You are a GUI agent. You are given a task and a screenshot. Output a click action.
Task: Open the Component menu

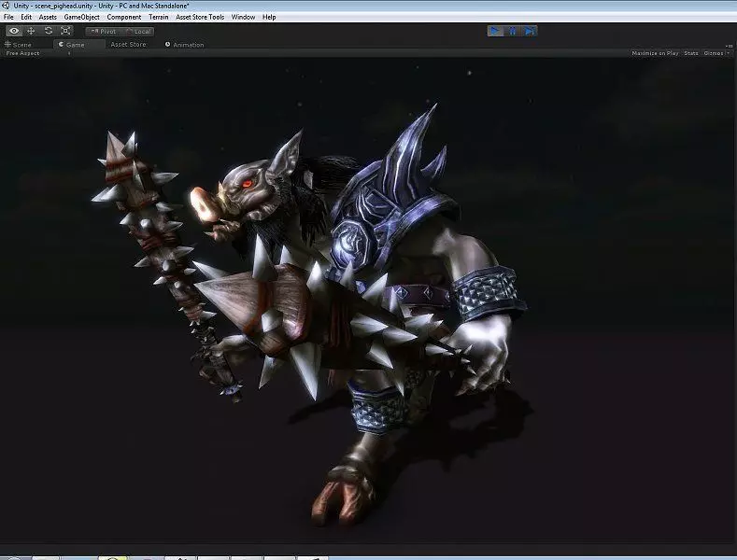tap(124, 17)
